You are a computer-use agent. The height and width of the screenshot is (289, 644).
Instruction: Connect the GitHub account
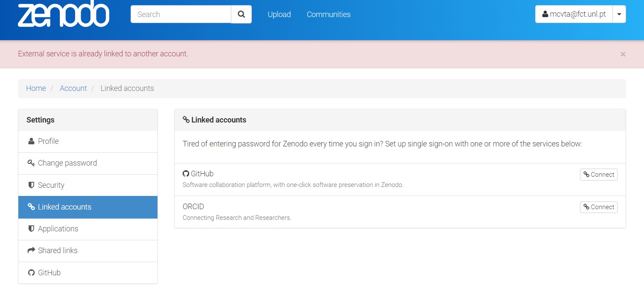(598, 174)
